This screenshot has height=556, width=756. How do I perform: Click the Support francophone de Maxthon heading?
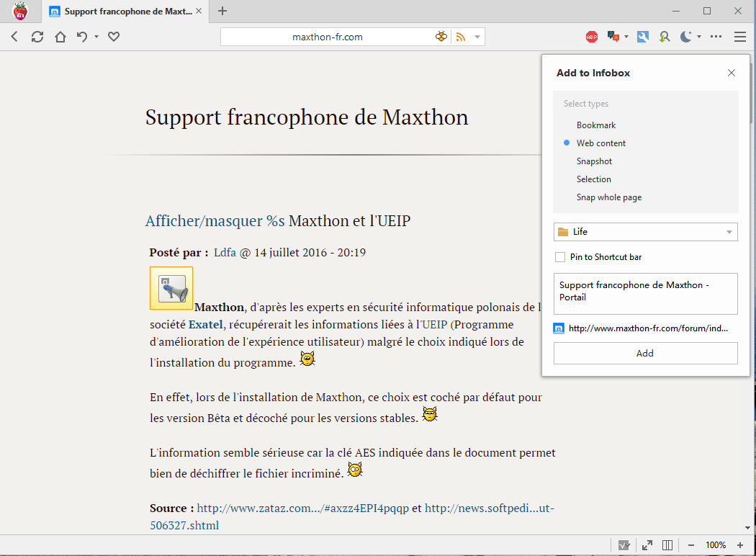(307, 117)
